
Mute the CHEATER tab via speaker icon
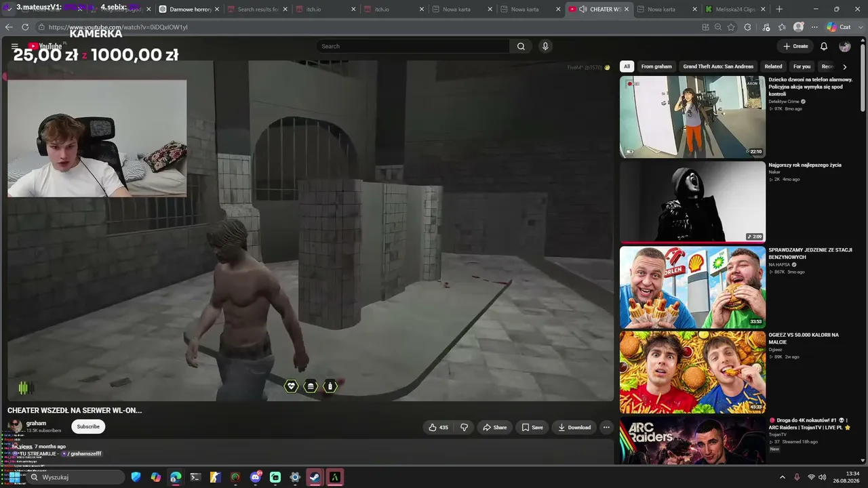(x=583, y=9)
